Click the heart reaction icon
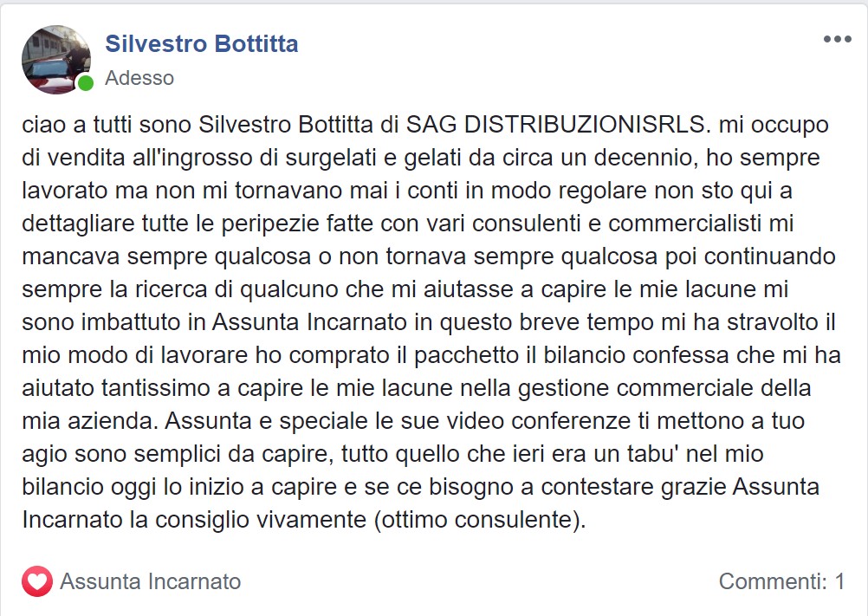 tap(37, 581)
